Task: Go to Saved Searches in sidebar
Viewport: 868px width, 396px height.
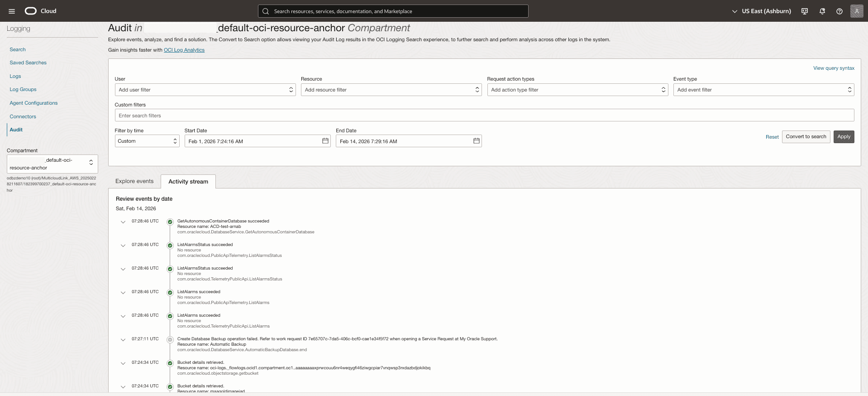Action: (x=28, y=63)
